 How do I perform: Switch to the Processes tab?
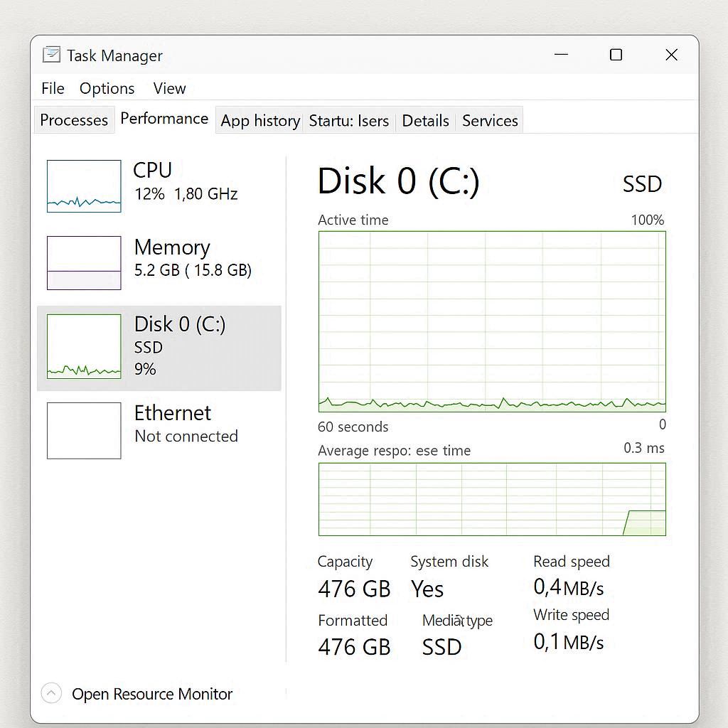pos(74,120)
